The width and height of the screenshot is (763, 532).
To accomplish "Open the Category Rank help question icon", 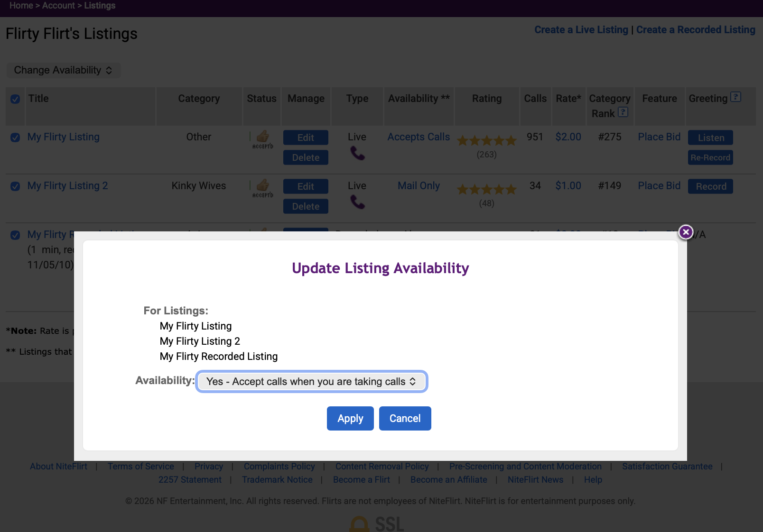I will [x=623, y=112].
